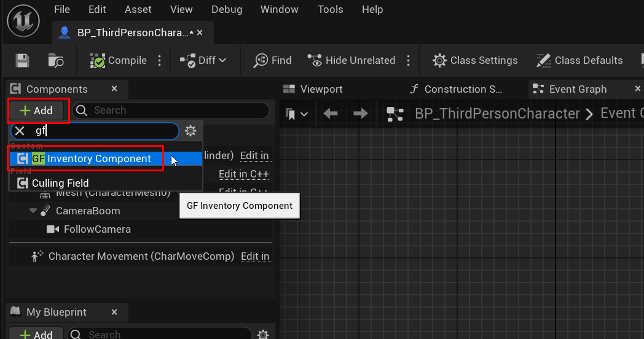Navigate back in graph history

[331, 114]
